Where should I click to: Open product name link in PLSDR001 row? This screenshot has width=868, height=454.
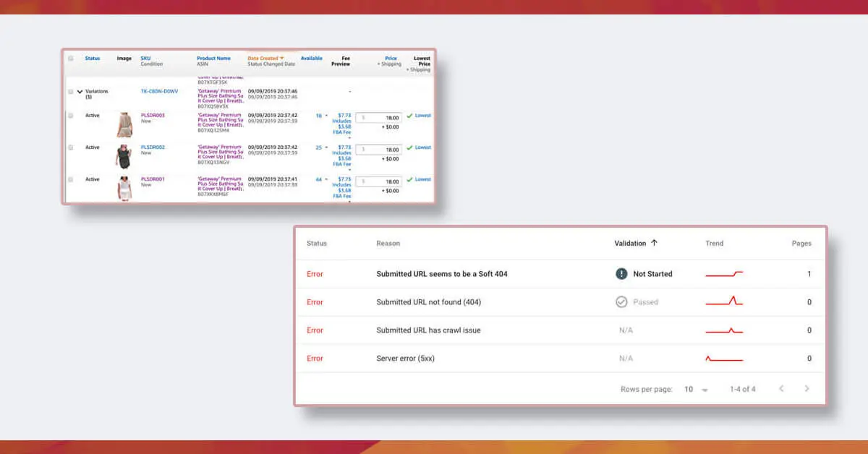click(x=219, y=184)
